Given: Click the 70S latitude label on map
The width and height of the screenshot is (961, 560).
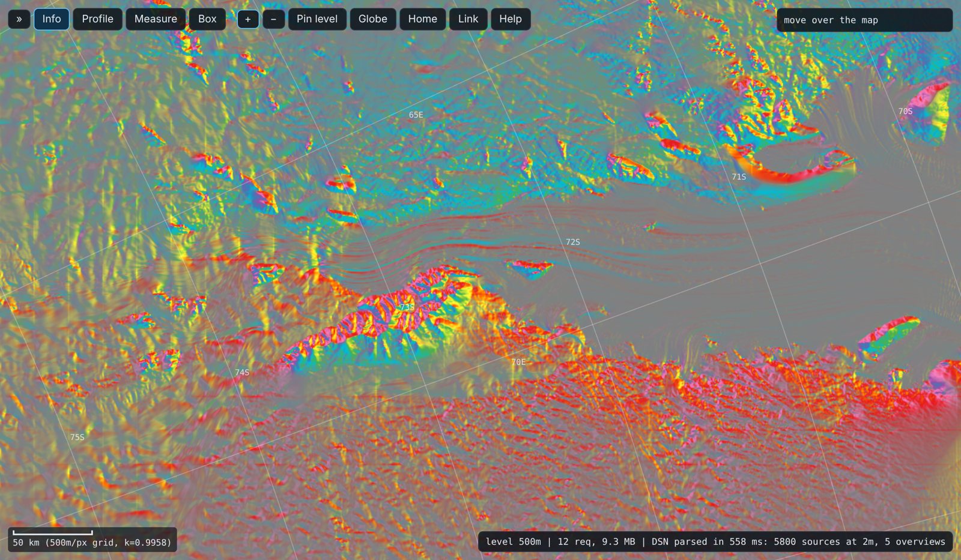Looking at the screenshot, I should pos(905,111).
